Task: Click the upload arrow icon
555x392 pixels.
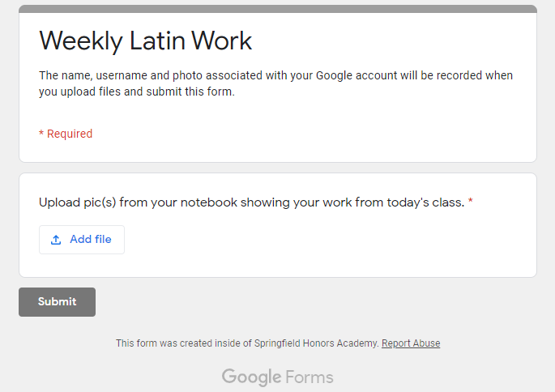Action: coord(56,240)
